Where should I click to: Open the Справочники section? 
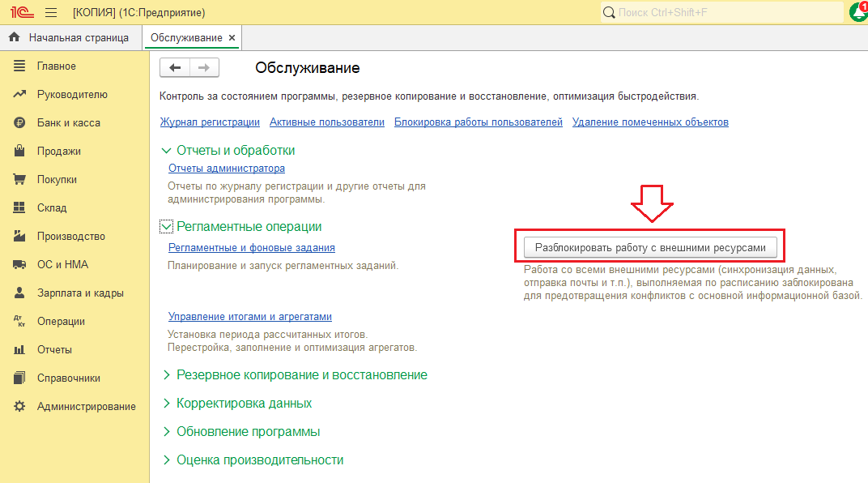(x=69, y=378)
